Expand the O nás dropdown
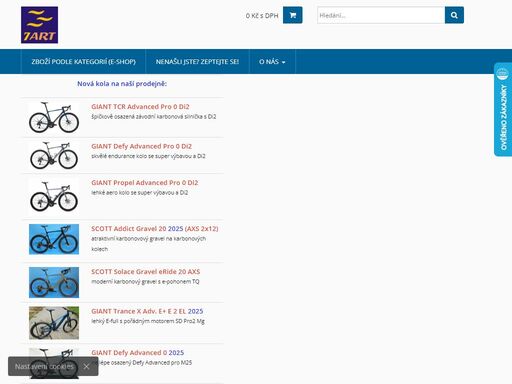 (272, 62)
